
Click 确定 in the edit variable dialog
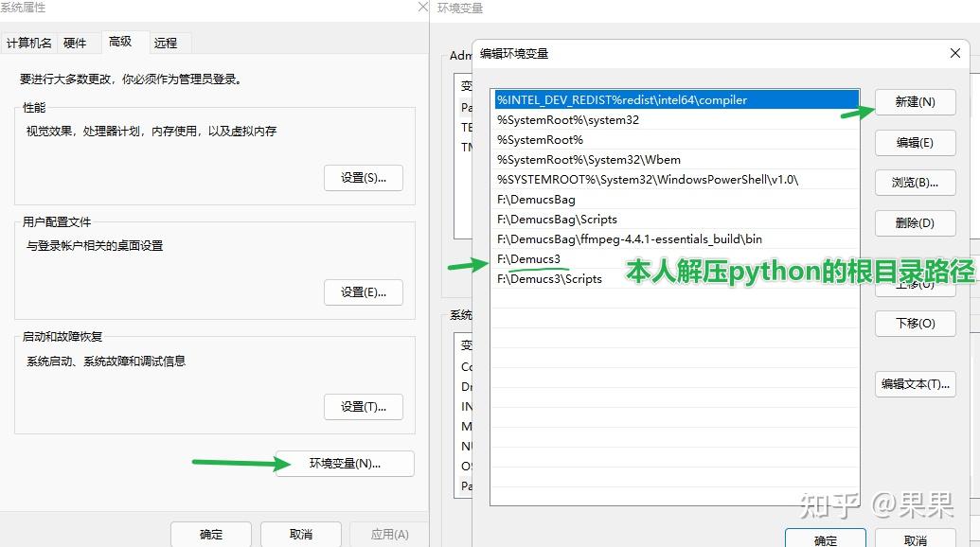824,539
